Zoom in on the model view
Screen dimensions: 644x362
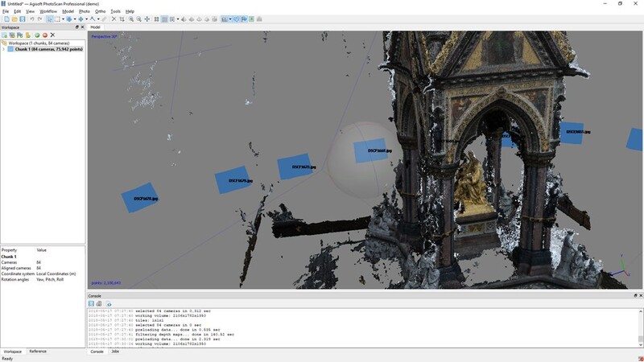131,19
